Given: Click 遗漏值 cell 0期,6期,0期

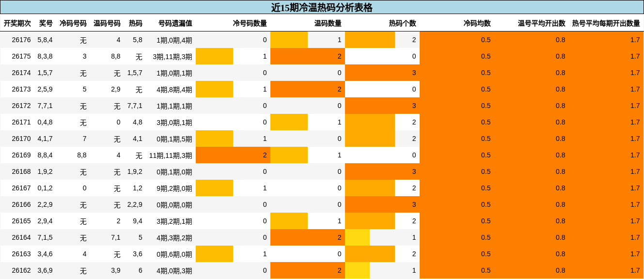Looking at the screenshot, I should 174,254.
